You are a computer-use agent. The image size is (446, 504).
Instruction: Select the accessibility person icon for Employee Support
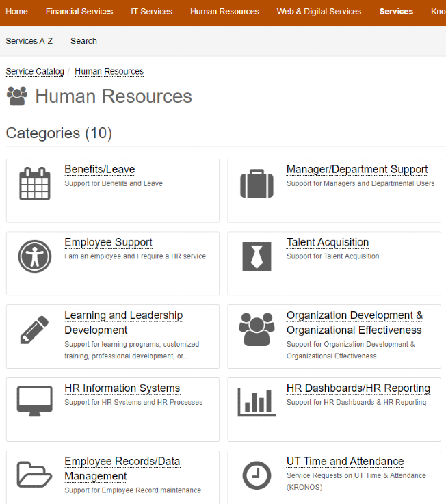[35, 256]
